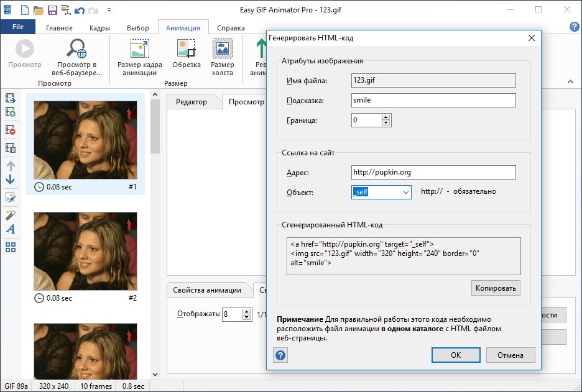Click Отмена to cancel the dialog
Image resolution: width=582 pixels, height=392 pixels.
[x=510, y=355]
